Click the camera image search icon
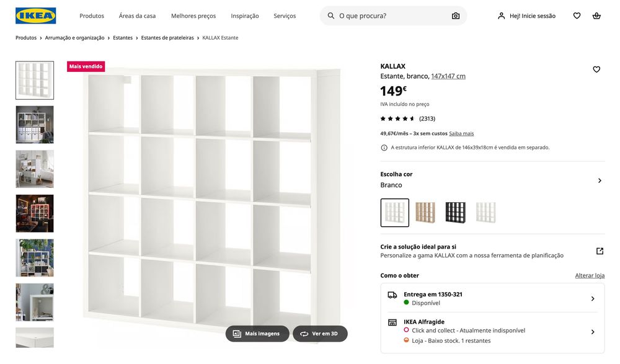The image size is (620, 364). pos(456,16)
